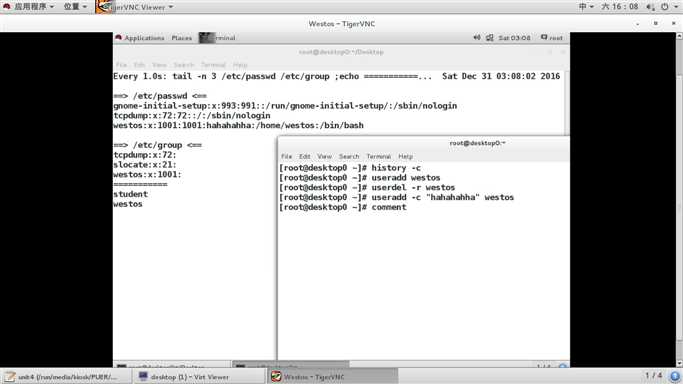
Task: Close the Westos - TigerVNC window
Action: 673,24
